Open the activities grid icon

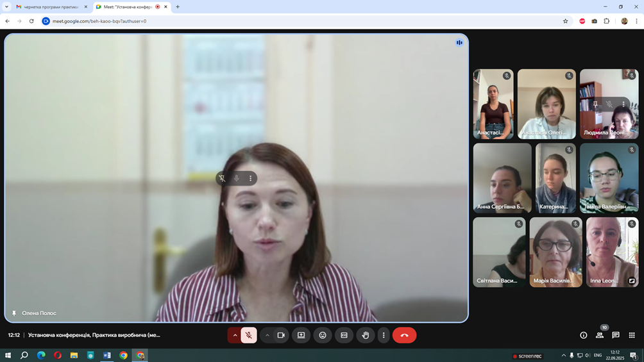click(632, 335)
